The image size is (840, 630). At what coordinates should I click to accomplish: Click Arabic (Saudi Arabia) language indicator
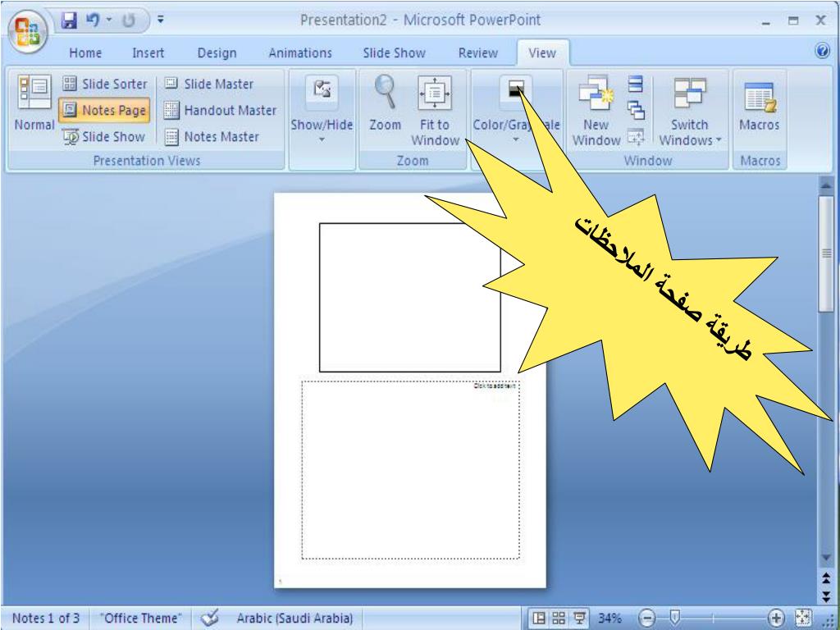coord(294,619)
